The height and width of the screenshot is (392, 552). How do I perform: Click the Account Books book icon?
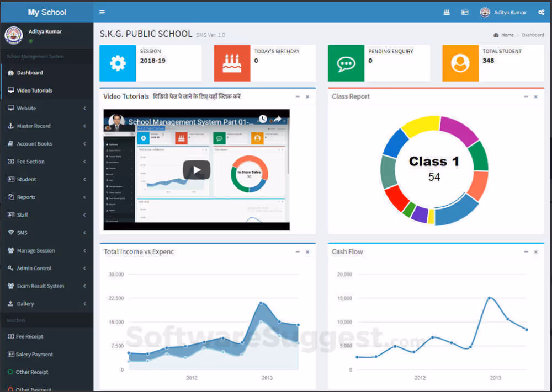[10, 144]
